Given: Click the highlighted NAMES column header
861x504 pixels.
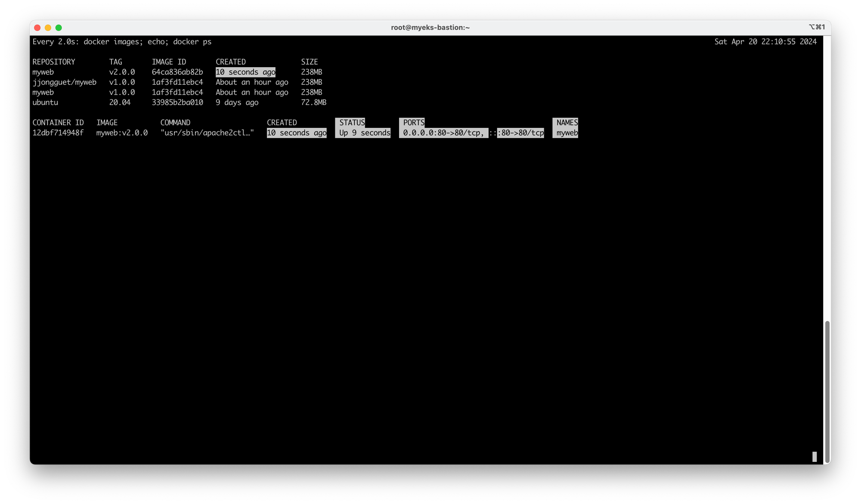Looking at the screenshot, I should tap(567, 123).
